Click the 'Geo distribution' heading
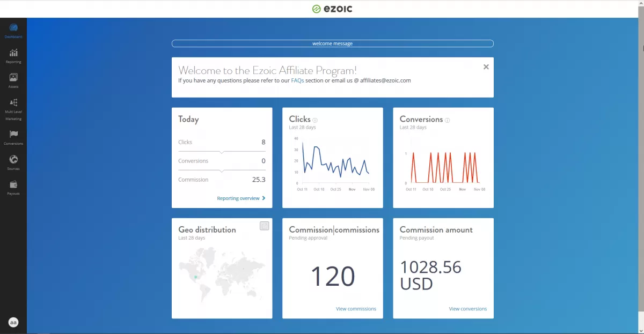The width and height of the screenshot is (644, 334). click(x=207, y=229)
